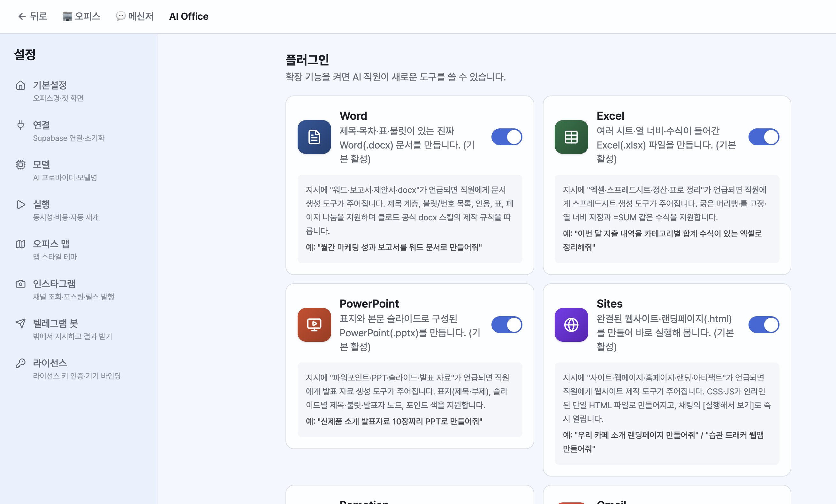Click the paper plane icon for 텔레그램 봇
This screenshot has width=836, height=504.
coord(21,324)
